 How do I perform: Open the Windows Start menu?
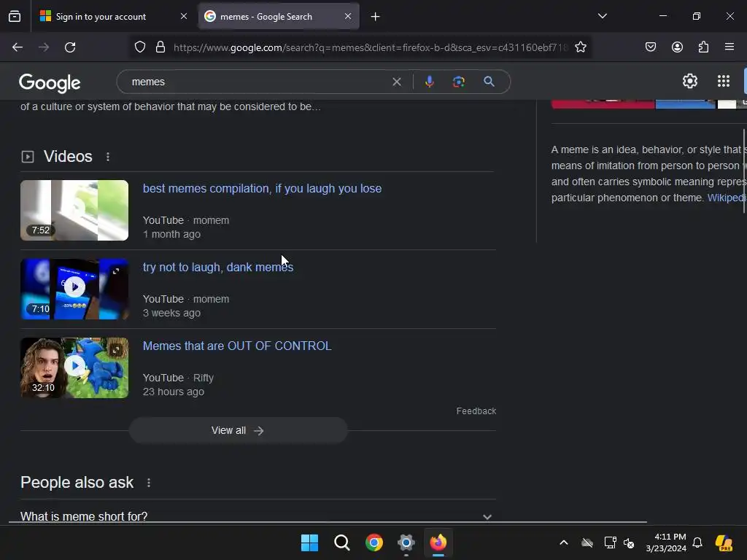pos(309,542)
